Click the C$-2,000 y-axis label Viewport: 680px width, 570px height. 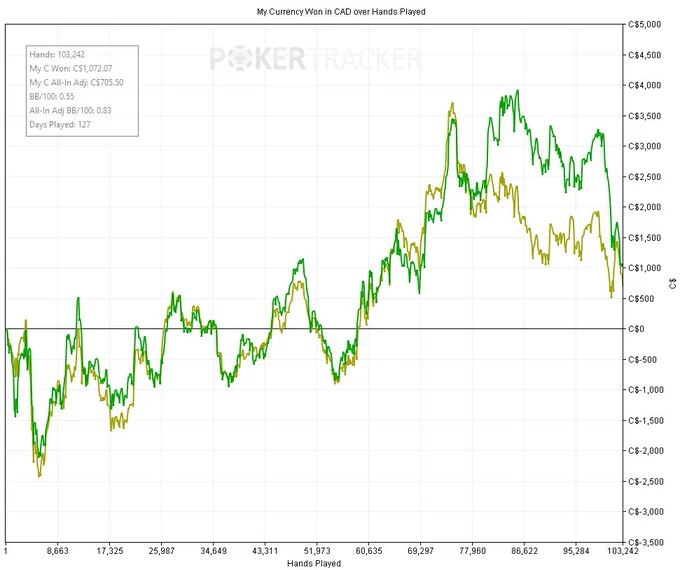pos(646,451)
